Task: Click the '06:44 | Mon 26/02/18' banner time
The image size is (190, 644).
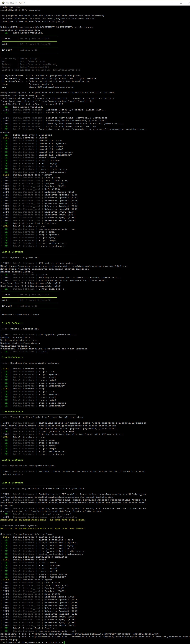Action: pyautogui.click(x=35, y=295)
